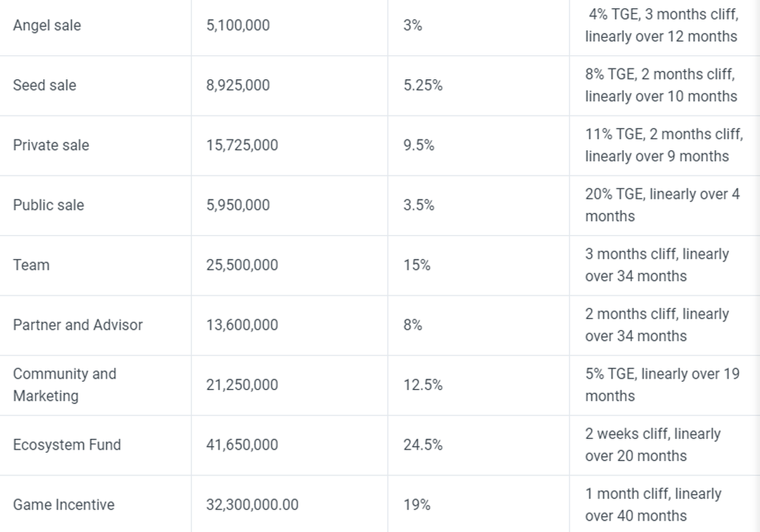The height and width of the screenshot is (532, 760).
Task: Select the '1 month cliff' vesting text
Action: click(x=652, y=505)
